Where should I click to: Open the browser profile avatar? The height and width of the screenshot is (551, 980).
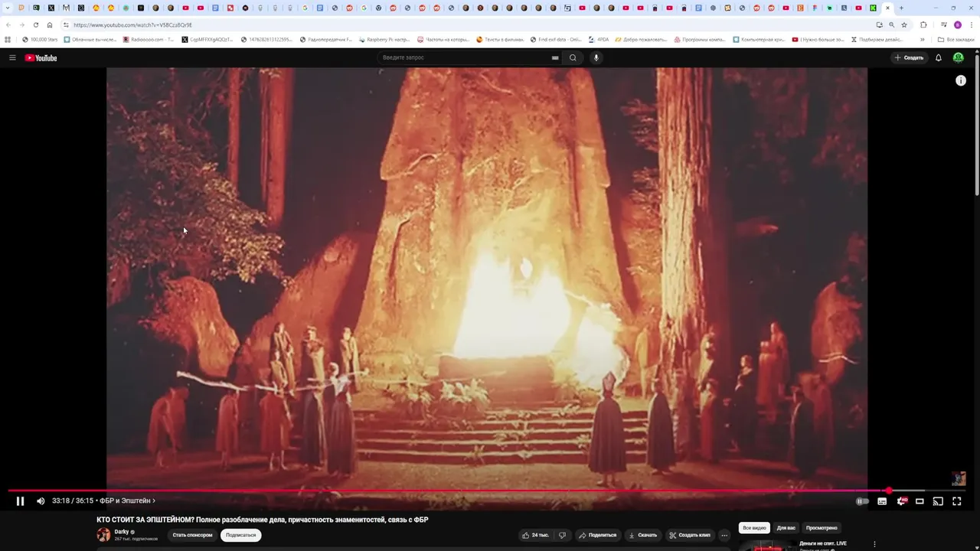pyautogui.click(x=958, y=24)
